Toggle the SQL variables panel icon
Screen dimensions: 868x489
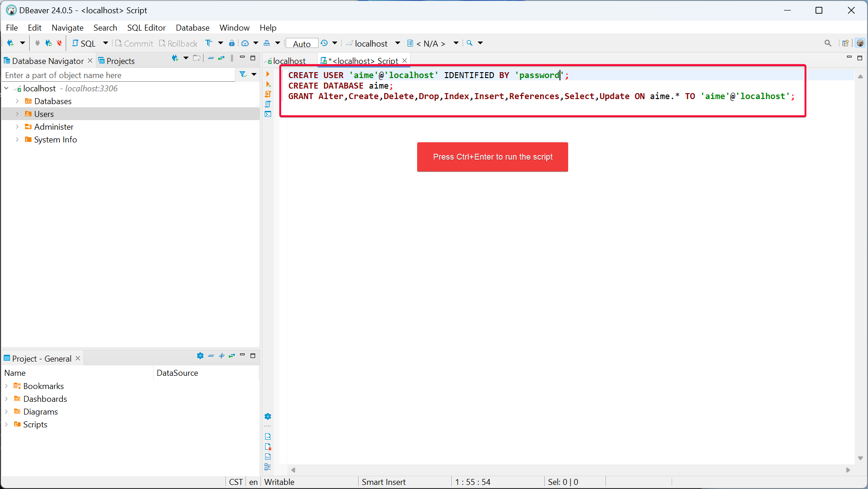pyautogui.click(x=268, y=457)
